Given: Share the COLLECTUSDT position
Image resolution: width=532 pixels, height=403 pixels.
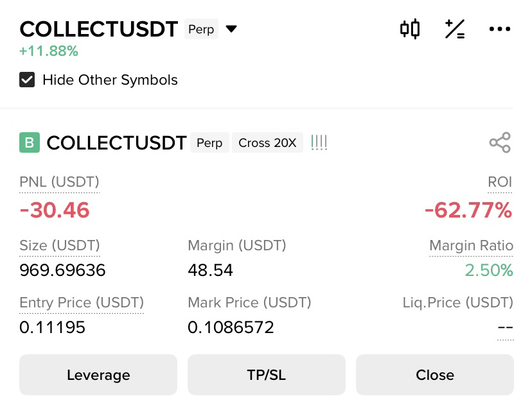Looking at the screenshot, I should (x=500, y=142).
